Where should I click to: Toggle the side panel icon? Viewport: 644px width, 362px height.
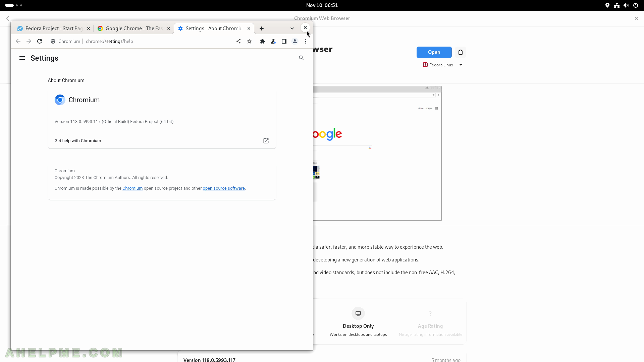pos(284,41)
